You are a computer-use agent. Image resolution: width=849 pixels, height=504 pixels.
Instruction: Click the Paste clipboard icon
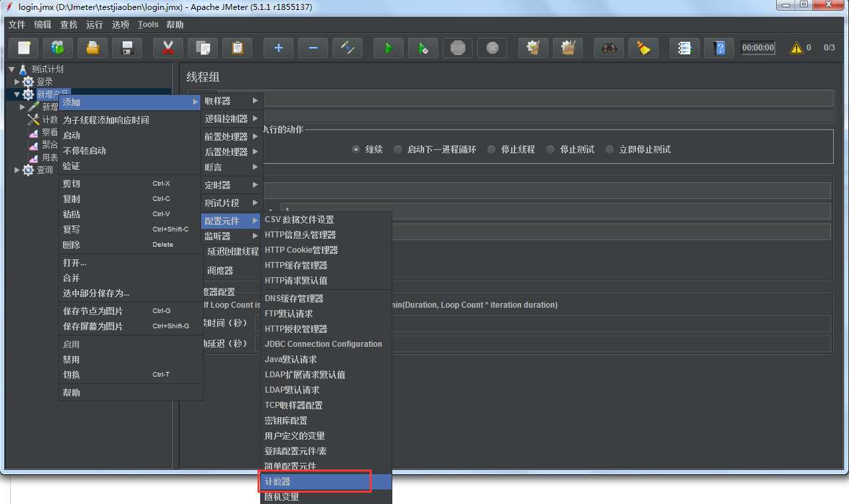point(237,48)
